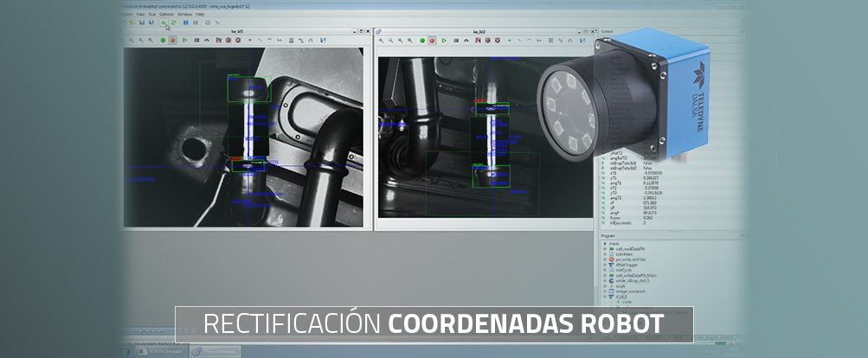
Task: Click the blue pause icon in main toolbar
Action: 185,22
